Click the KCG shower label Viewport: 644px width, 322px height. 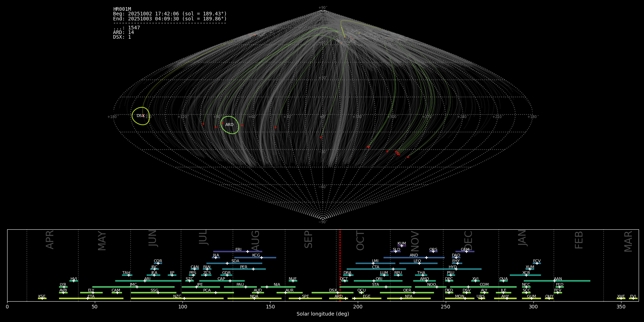(256, 255)
